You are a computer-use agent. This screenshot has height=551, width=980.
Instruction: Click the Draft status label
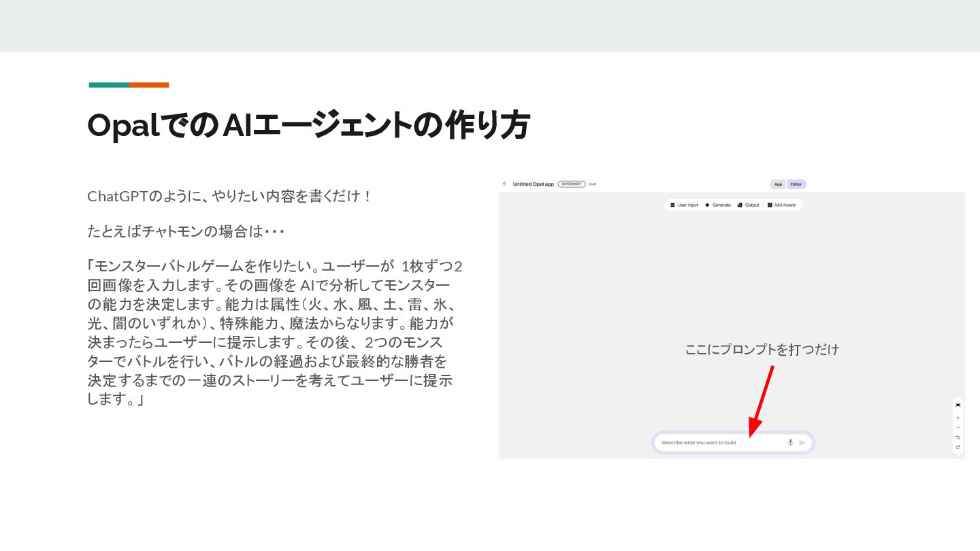[x=593, y=184]
